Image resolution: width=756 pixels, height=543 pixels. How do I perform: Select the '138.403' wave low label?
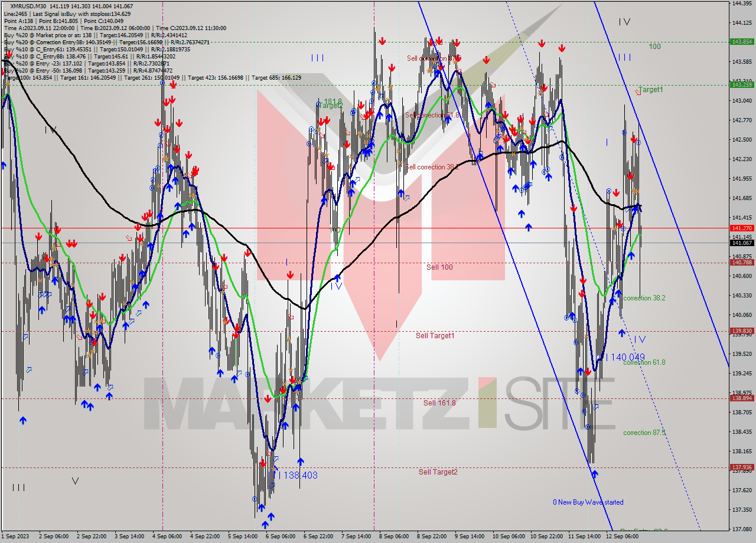coord(301,475)
